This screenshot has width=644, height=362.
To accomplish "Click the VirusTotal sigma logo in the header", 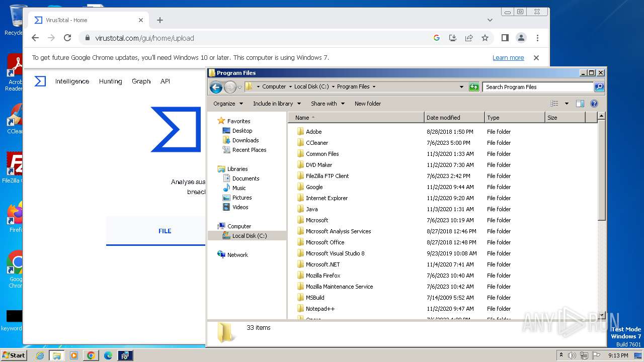I will (x=40, y=81).
